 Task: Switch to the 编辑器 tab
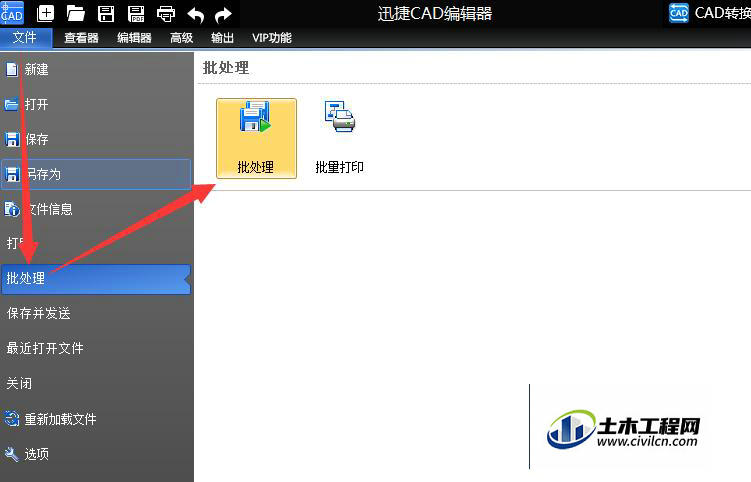134,38
